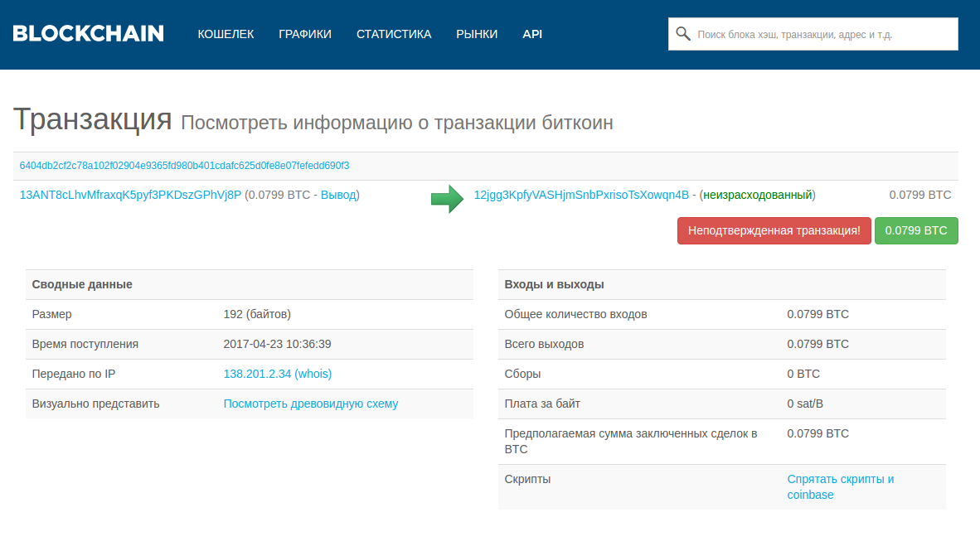Click the 138.201.2.34 IP address link
The image size is (980, 556).
258,374
